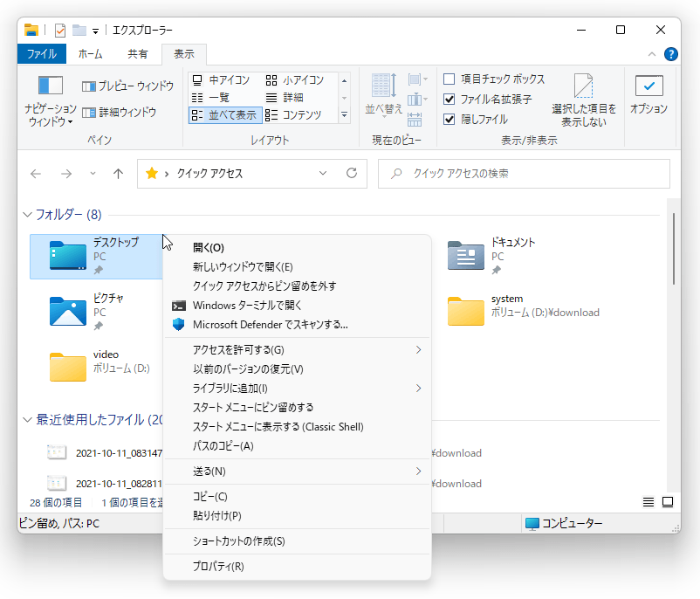The image size is (700, 599).
Task: Click the Up one level arrow
Action: (118, 174)
